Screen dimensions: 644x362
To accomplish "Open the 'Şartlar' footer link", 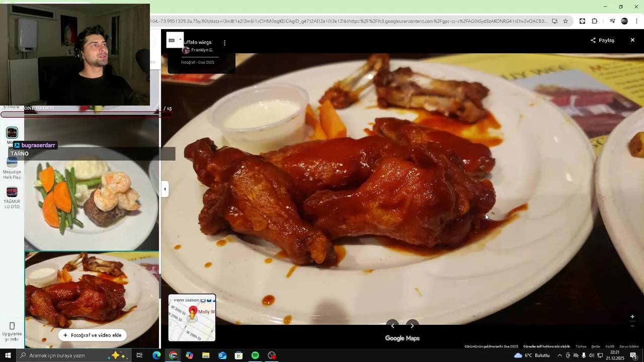I will coord(596,346).
